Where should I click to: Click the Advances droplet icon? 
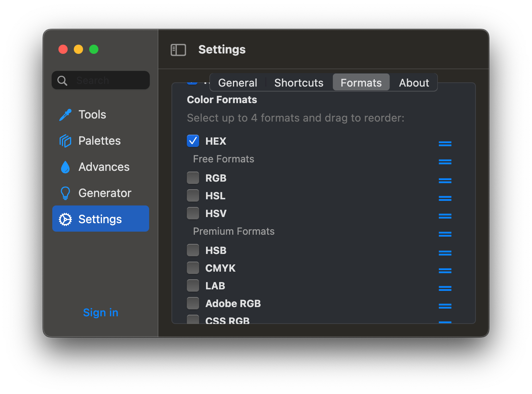[65, 167]
